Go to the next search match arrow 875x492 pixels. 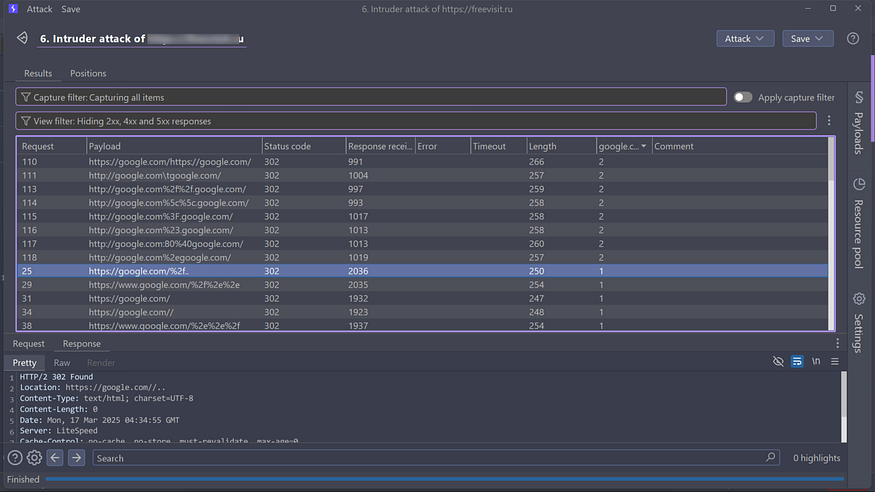coord(76,458)
